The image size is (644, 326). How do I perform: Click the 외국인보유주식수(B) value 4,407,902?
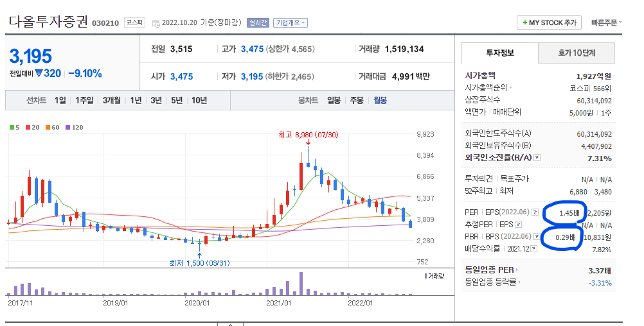(x=596, y=146)
